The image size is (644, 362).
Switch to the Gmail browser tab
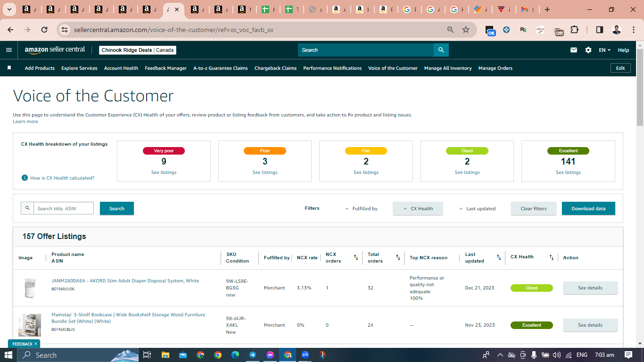point(528,9)
